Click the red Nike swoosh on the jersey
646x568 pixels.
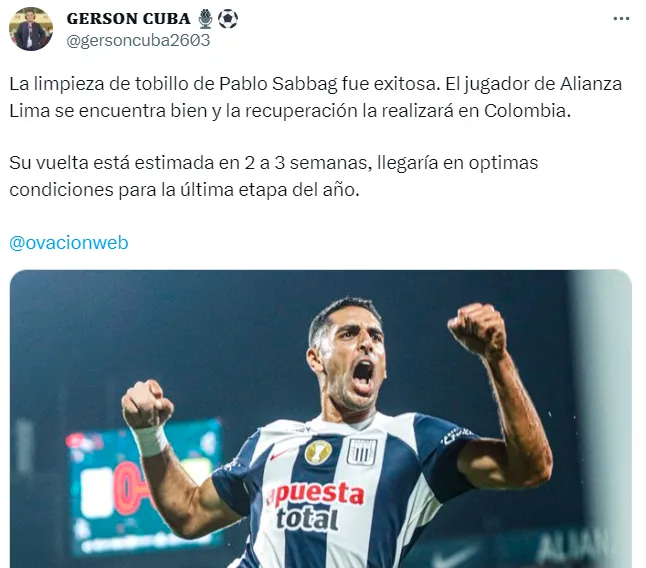(x=279, y=454)
